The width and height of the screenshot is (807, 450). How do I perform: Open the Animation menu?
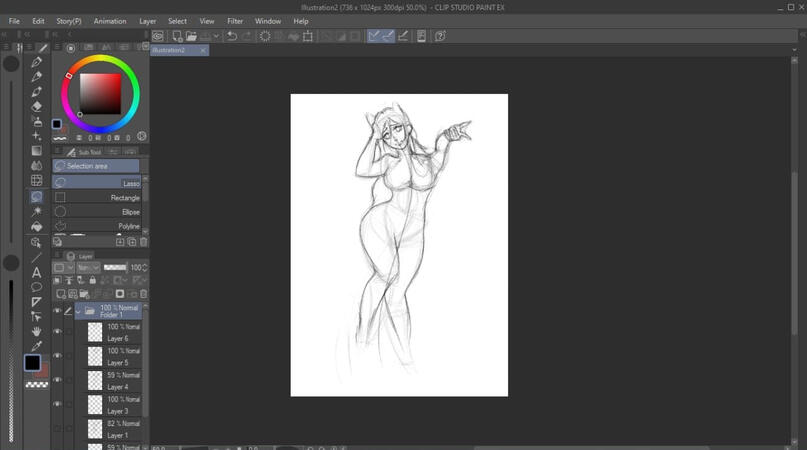coord(110,21)
